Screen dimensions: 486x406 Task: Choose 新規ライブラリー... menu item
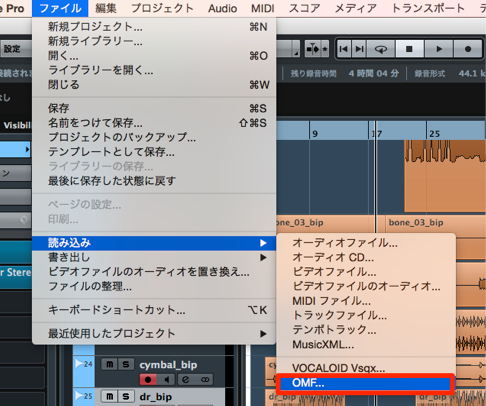coord(154,41)
